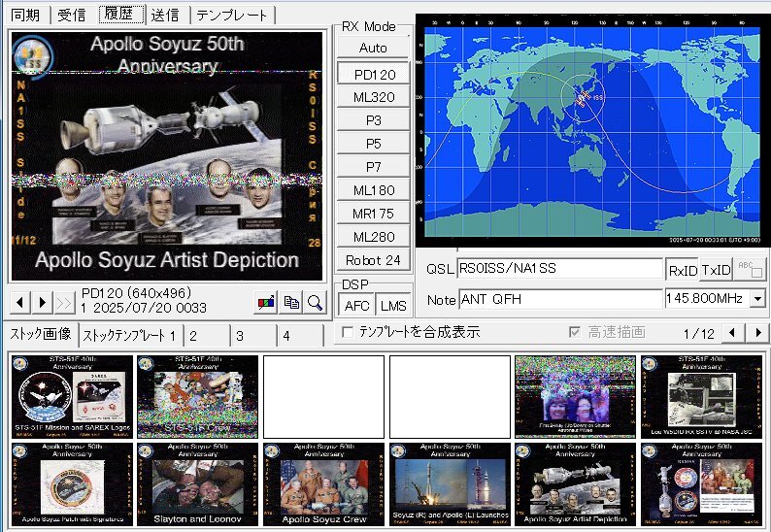Select P3 RX mode
The image size is (771, 532).
(x=373, y=120)
